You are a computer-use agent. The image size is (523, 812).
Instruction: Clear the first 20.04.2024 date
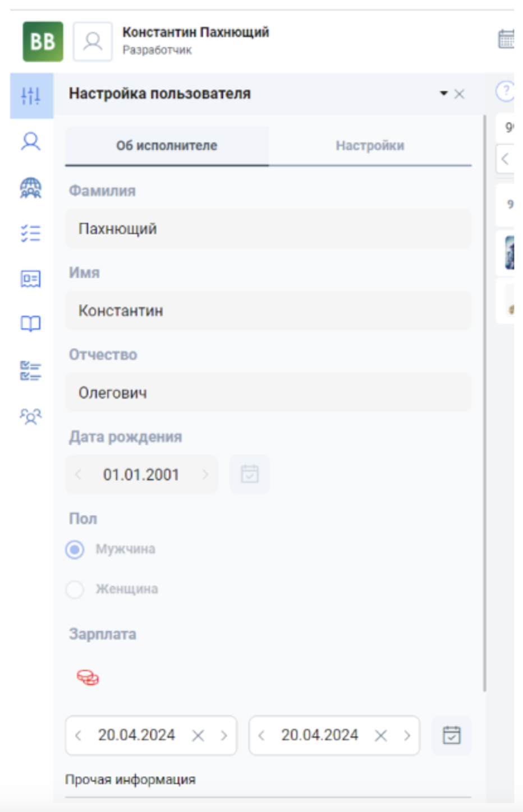pyautogui.click(x=198, y=735)
